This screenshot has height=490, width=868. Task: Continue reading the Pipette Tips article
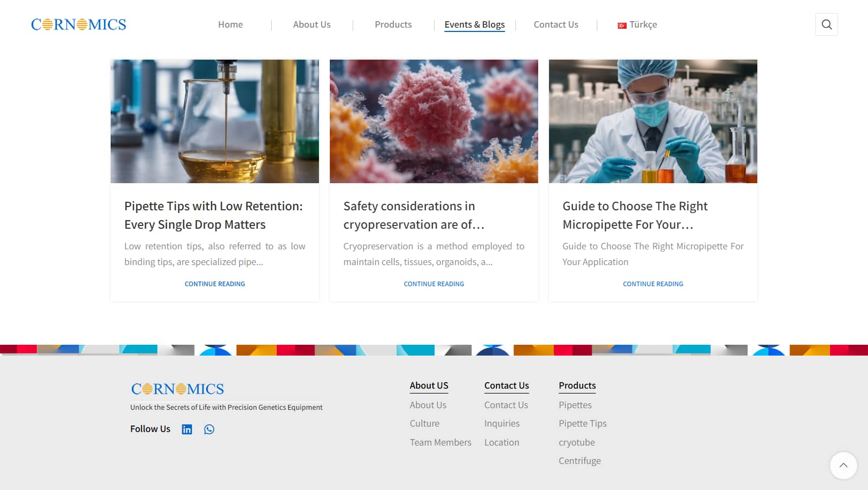click(x=215, y=283)
